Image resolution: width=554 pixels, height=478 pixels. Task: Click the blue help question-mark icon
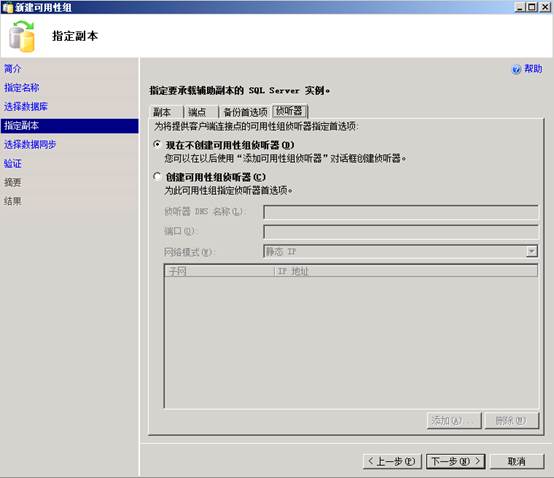tap(516, 69)
